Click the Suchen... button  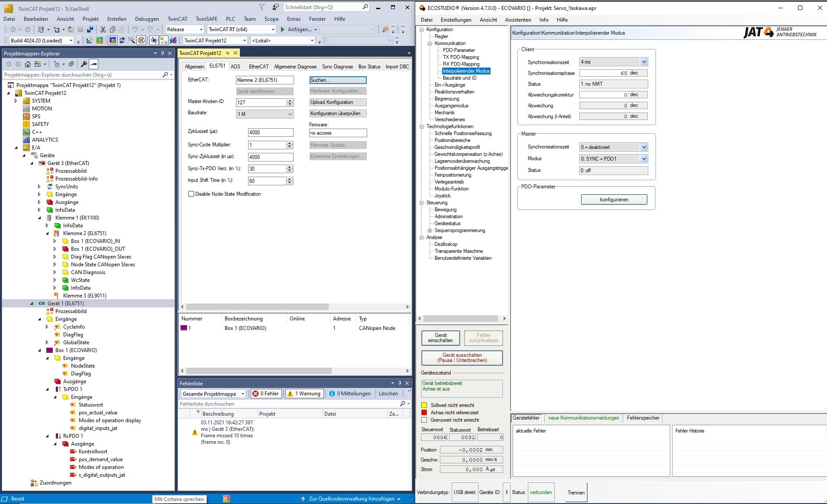coord(338,80)
